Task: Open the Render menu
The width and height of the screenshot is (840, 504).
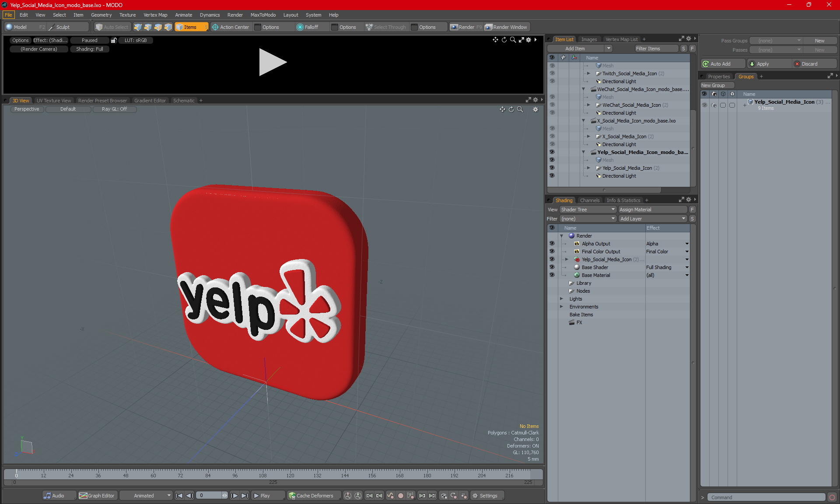Action: 235,15
